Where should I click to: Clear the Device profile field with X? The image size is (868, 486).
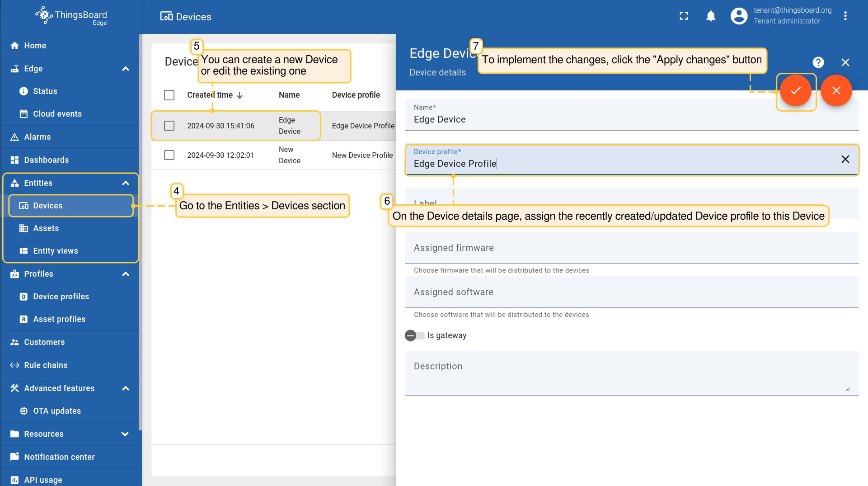(845, 159)
